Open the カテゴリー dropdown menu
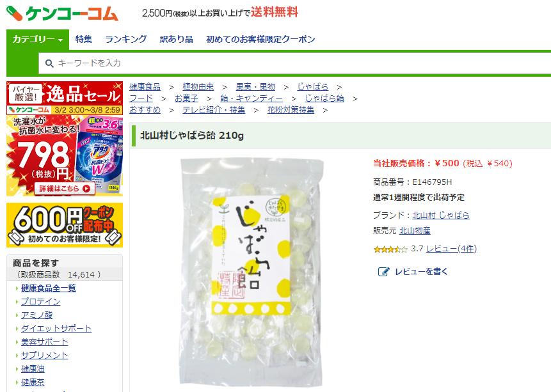The width and height of the screenshot is (551, 392). pyautogui.click(x=38, y=40)
